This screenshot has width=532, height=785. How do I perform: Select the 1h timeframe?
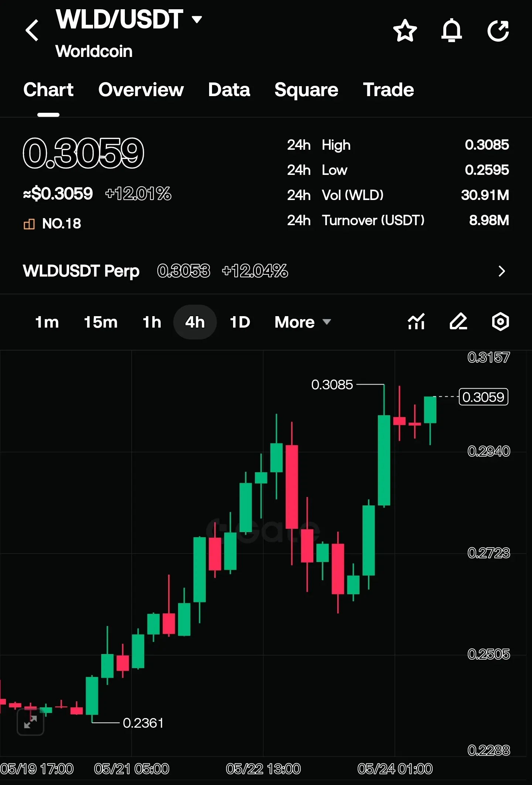coord(152,322)
